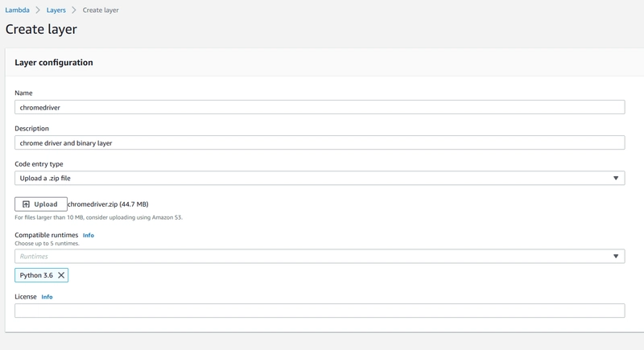The width and height of the screenshot is (644, 350).
Task: Click the chromedriver.zip file name label
Action: pyautogui.click(x=108, y=204)
